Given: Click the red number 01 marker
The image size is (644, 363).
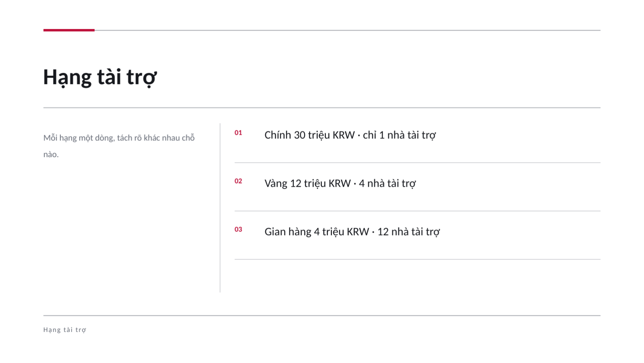Looking at the screenshot, I should (238, 133).
